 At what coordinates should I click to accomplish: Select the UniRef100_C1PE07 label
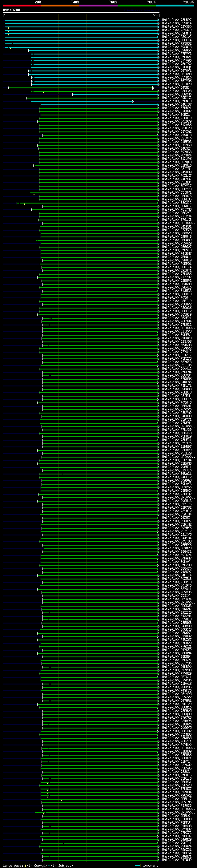click(x=176, y=836)
